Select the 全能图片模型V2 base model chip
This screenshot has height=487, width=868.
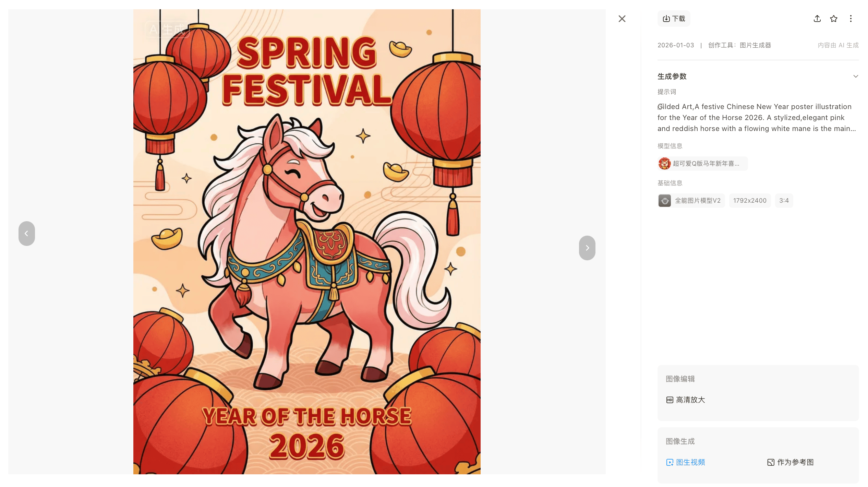tap(691, 201)
